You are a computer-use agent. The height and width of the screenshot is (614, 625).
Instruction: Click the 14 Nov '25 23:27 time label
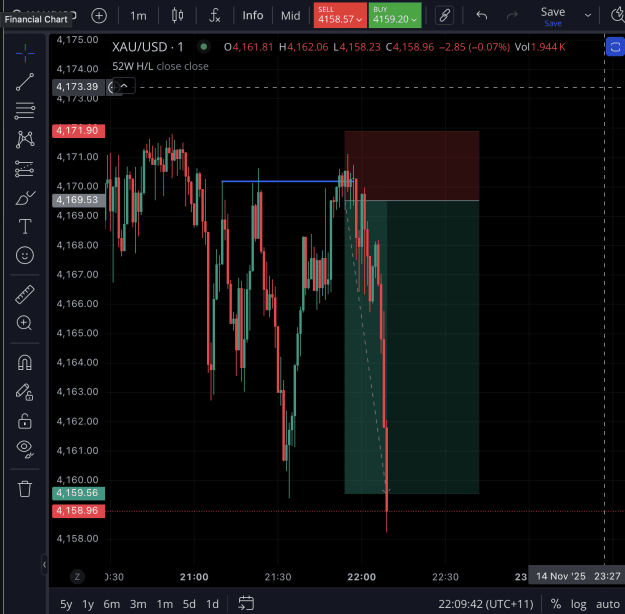[578, 576]
